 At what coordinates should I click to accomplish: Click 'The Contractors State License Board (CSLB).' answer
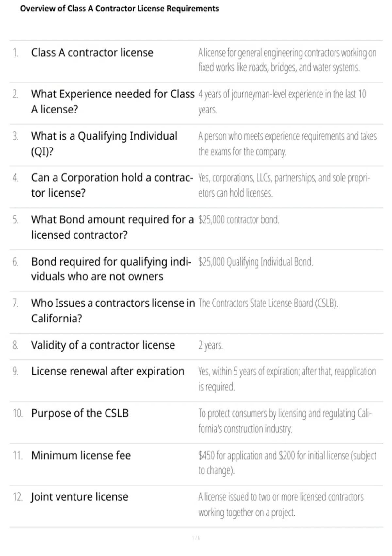(x=268, y=303)
